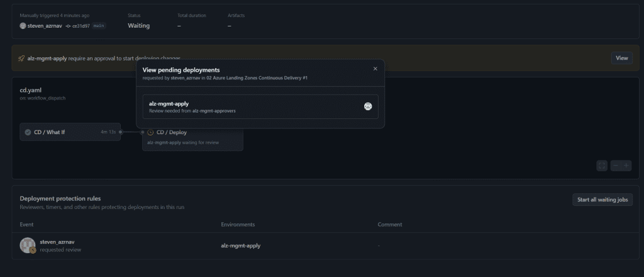The width and height of the screenshot is (644, 277).
Task: Click the View button in approval banner
Action: (x=621, y=58)
